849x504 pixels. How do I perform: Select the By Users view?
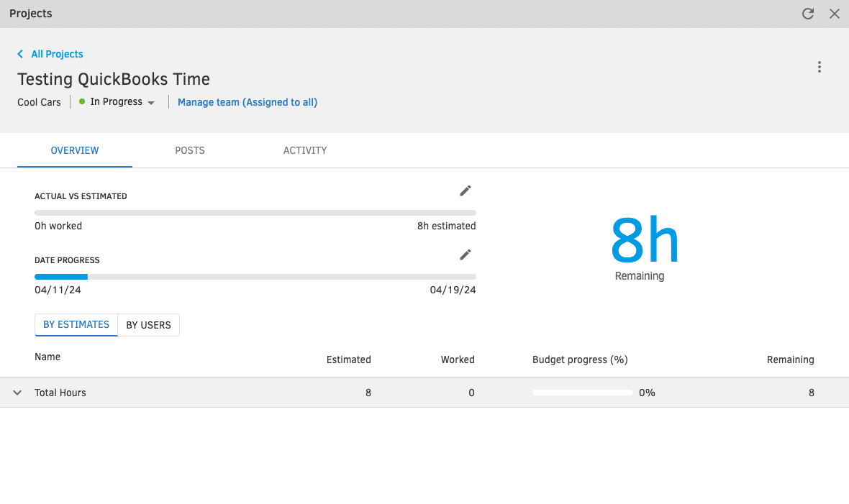coord(148,325)
